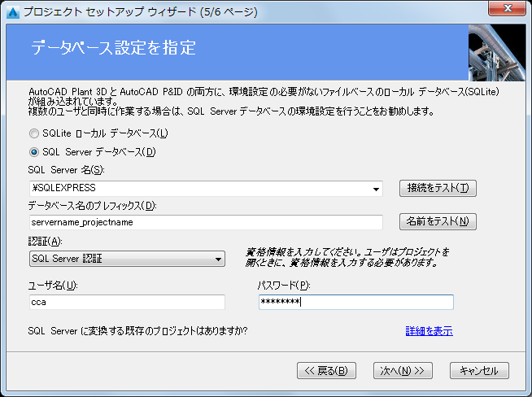Go back with the << 戻る(B) button

326,370
